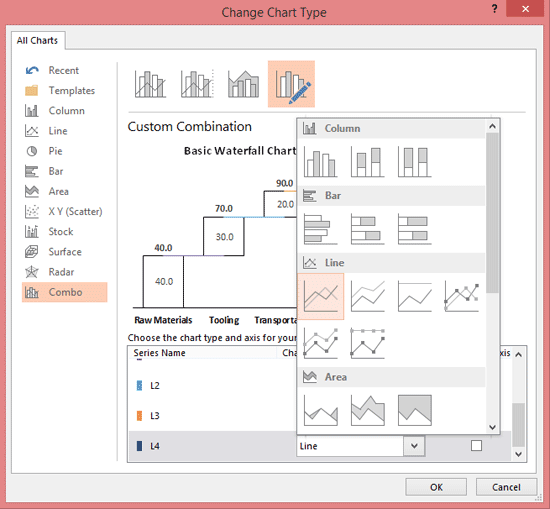Image resolution: width=550 pixels, height=509 pixels.
Task: Select Combo chart category
Action: click(x=65, y=292)
